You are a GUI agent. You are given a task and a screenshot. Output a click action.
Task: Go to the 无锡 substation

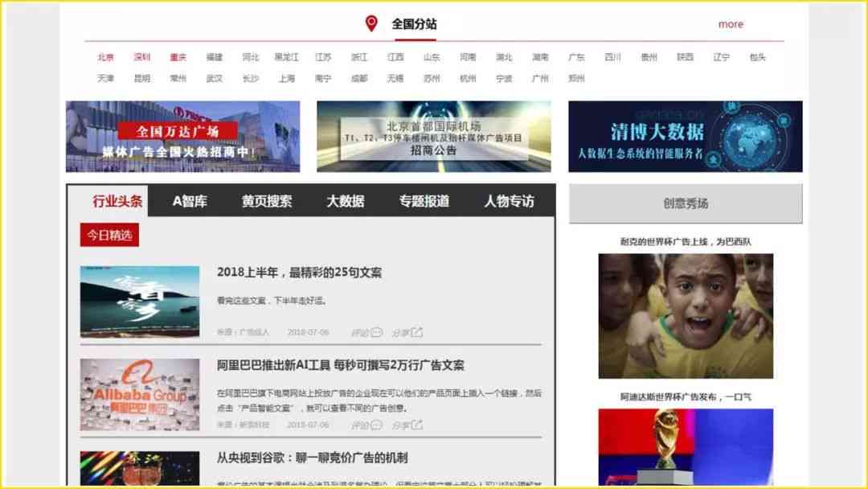click(395, 79)
